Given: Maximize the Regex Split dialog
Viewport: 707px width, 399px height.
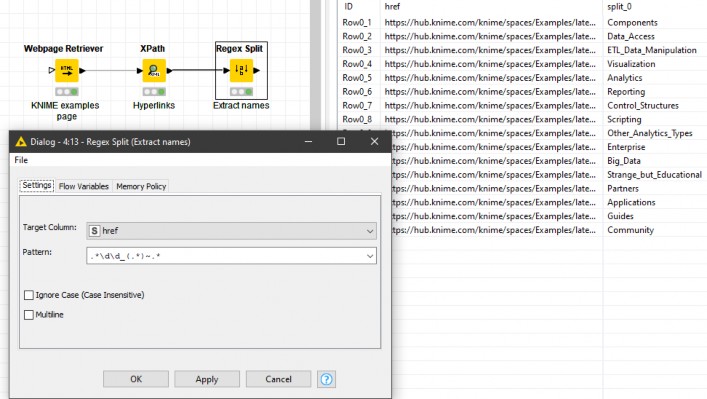Looking at the screenshot, I should [341, 142].
